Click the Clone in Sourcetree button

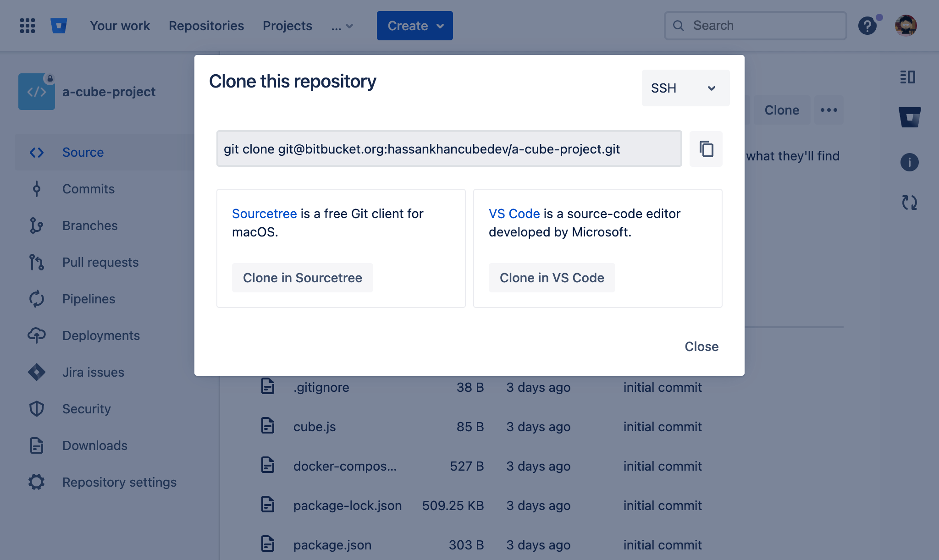[303, 278]
